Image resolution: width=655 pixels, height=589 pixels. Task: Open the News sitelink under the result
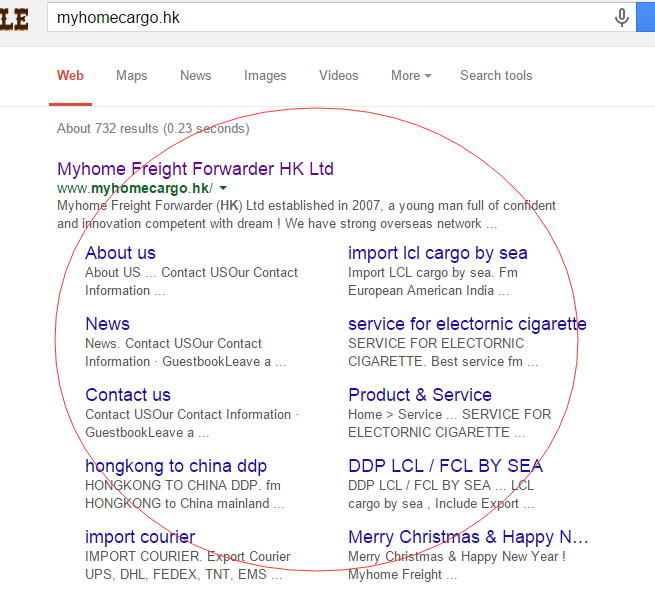[x=107, y=324]
